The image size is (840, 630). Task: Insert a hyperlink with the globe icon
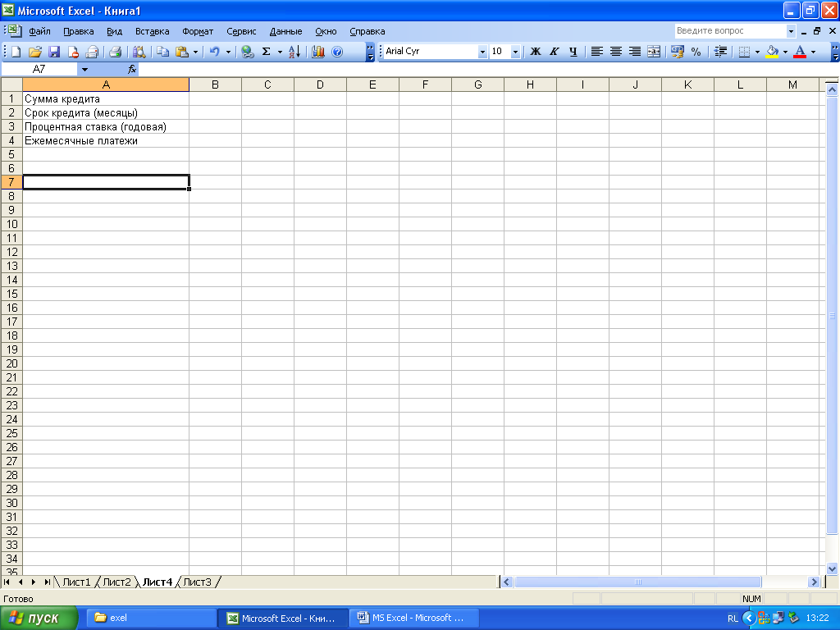(247, 52)
